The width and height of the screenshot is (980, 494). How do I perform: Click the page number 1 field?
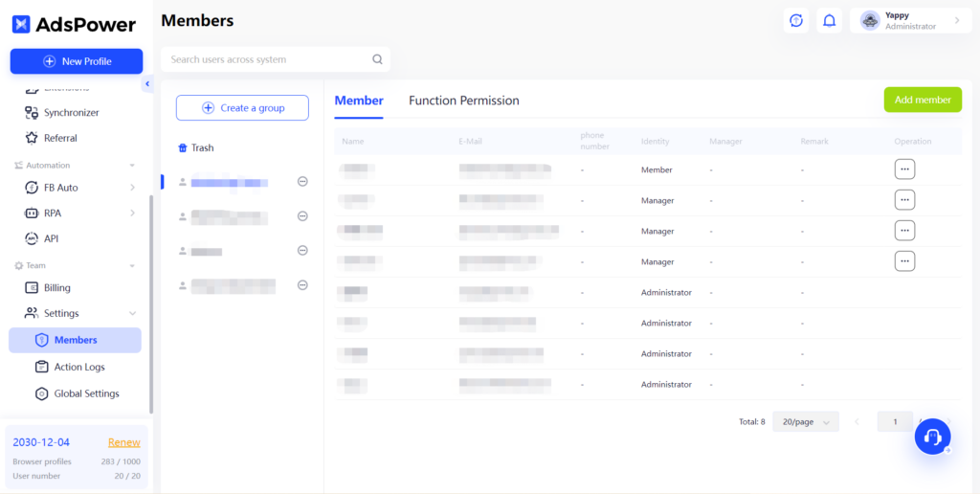(x=895, y=421)
